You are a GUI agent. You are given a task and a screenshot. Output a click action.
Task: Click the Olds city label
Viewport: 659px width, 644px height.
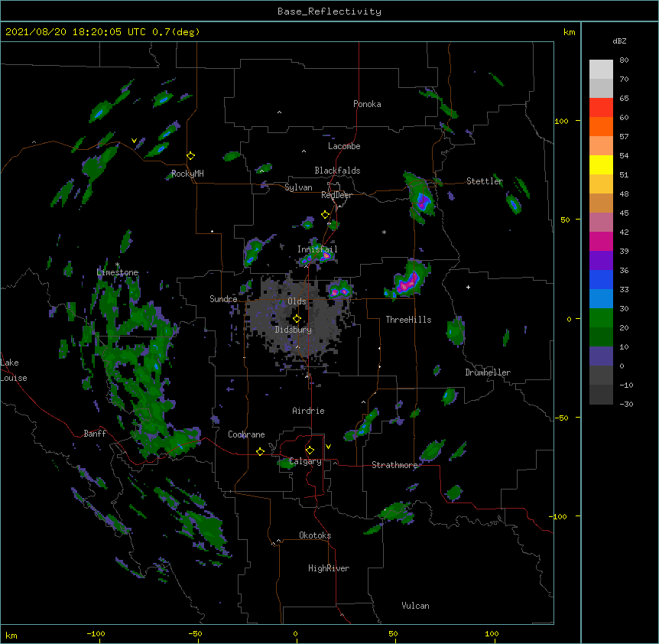tap(297, 301)
